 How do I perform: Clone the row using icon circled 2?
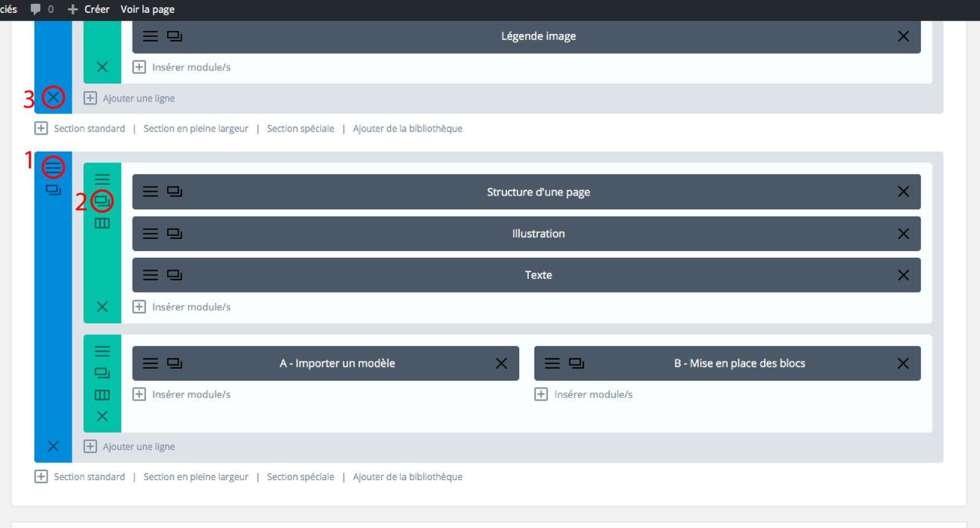[x=102, y=201]
